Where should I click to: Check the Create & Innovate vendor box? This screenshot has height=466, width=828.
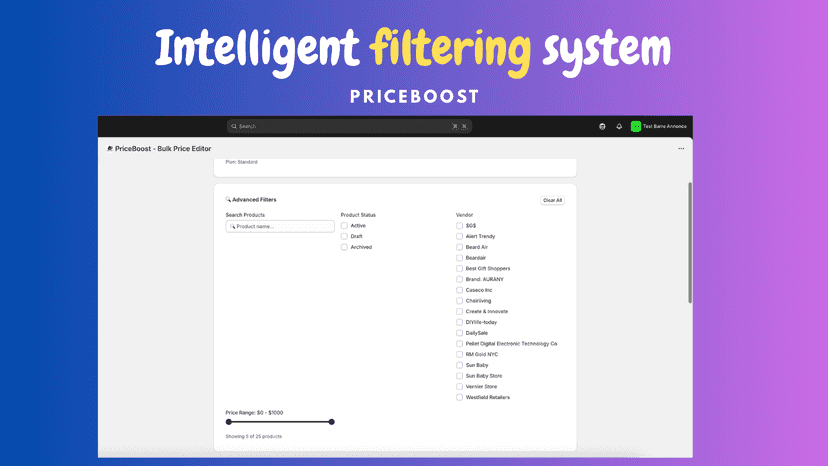(x=459, y=312)
